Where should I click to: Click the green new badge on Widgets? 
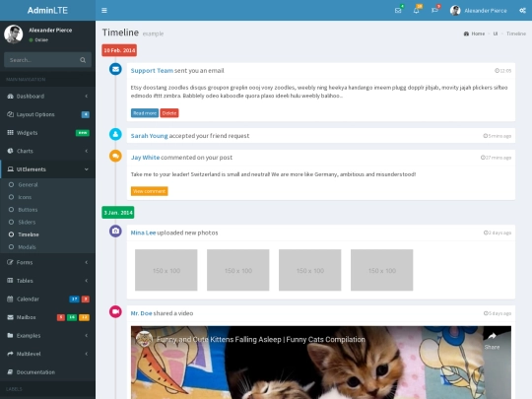(83, 133)
